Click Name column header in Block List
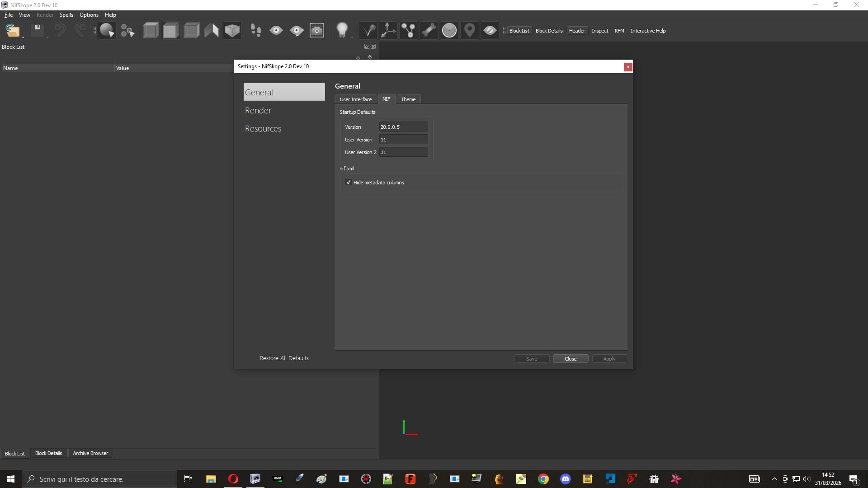 [57, 68]
